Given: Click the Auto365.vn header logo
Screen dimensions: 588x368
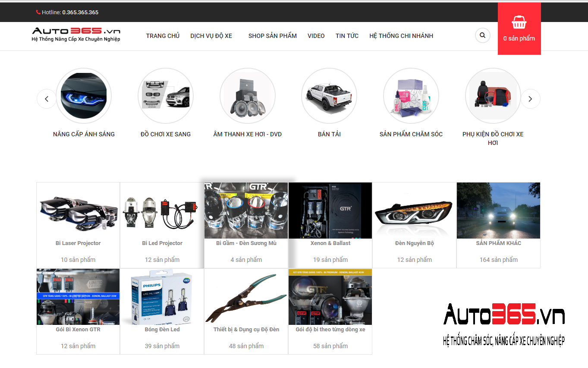Looking at the screenshot, I should coord(76,34).
